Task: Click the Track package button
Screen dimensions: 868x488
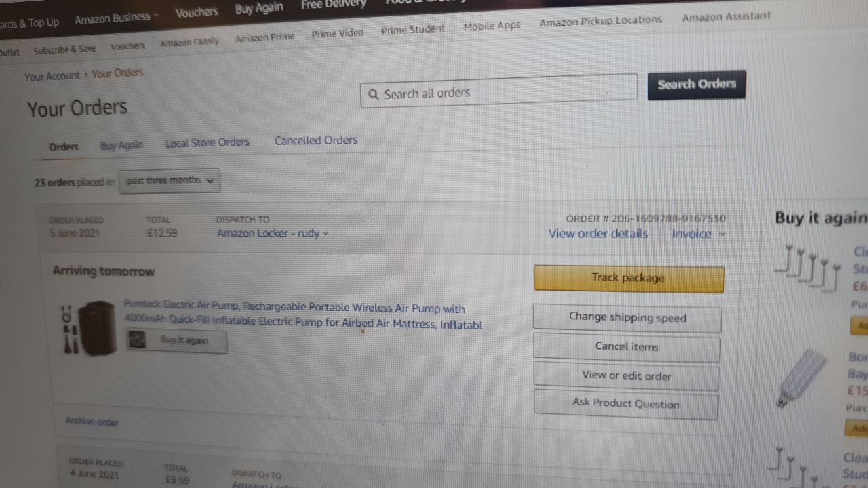Action: tap(629, 279)
